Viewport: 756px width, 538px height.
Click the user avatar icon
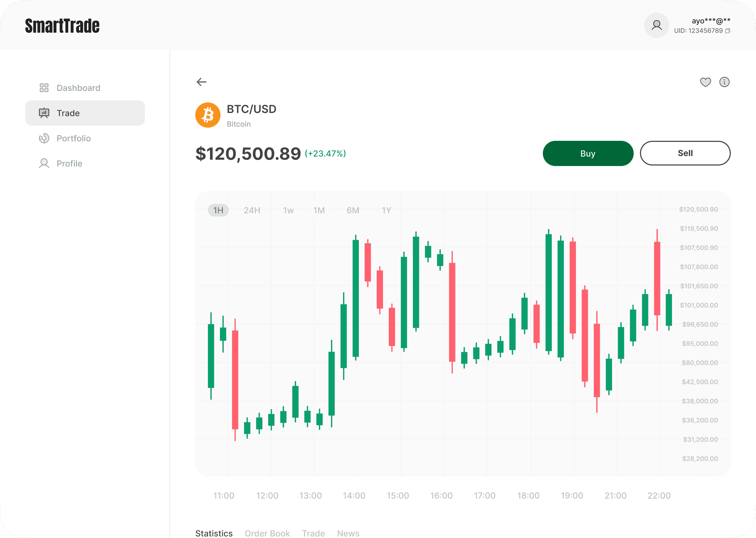[x=656, y=25]
